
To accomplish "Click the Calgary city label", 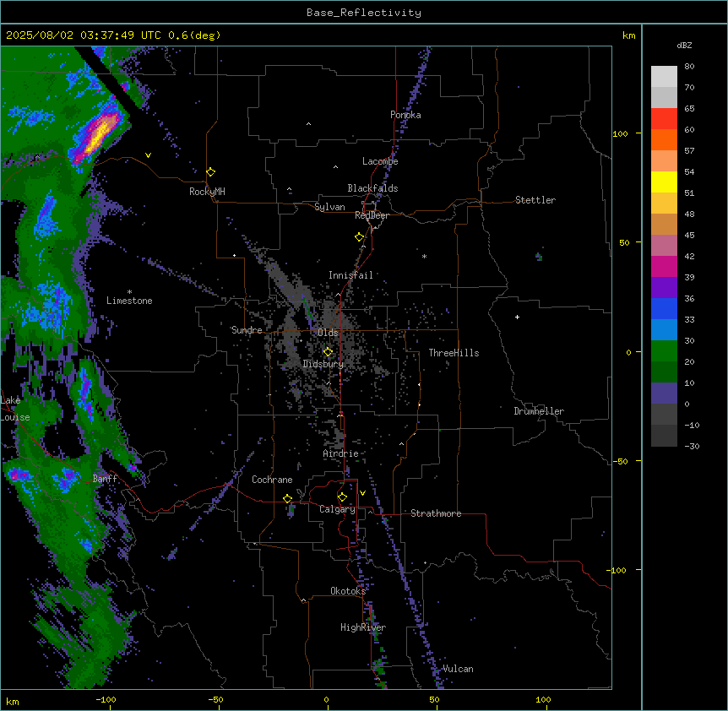I will [x=337, y=509].
